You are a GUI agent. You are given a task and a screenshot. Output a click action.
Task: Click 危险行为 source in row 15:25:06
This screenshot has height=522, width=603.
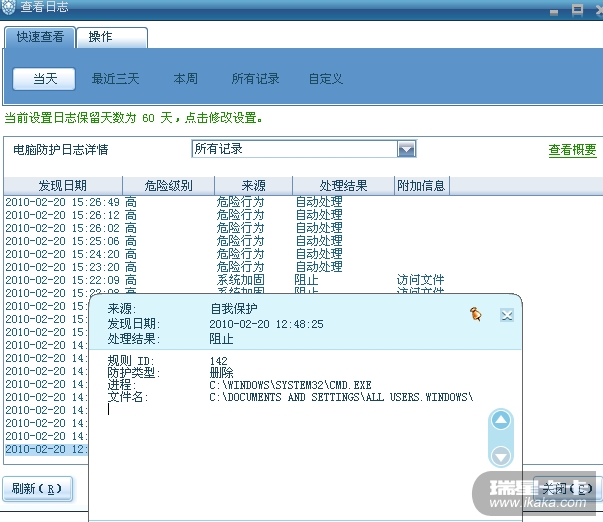click(x=241, y=241)
